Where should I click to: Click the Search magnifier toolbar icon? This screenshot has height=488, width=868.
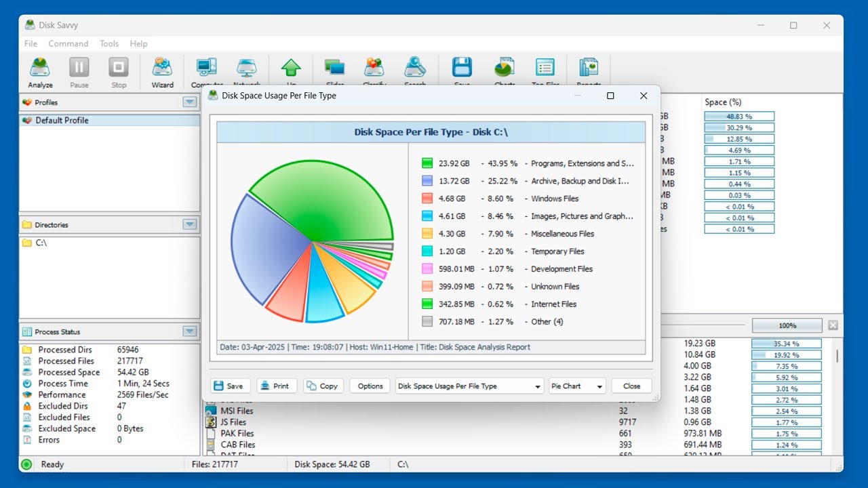tap(414, 68)
